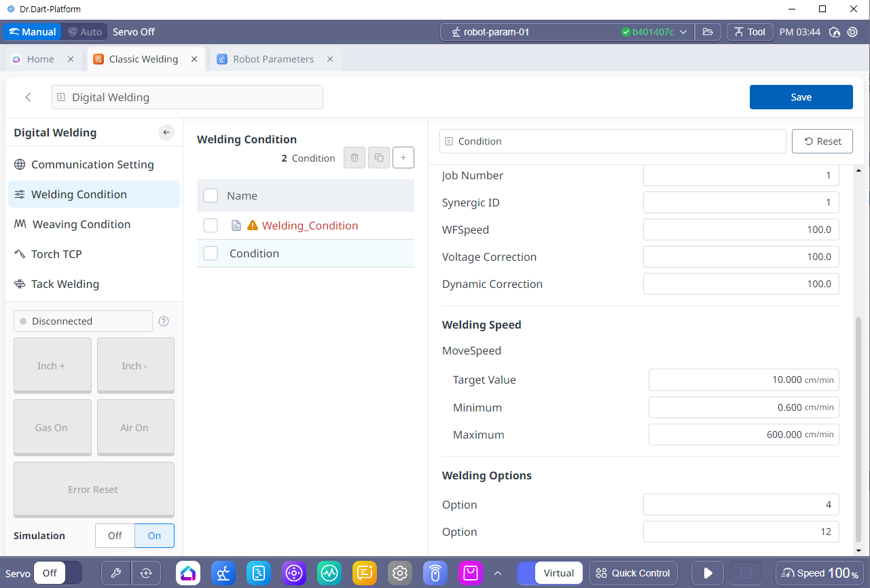The width and height of the screenshot is (870, 588).
Task: Turn Simulation Off
Action: [x=115, y=536]
